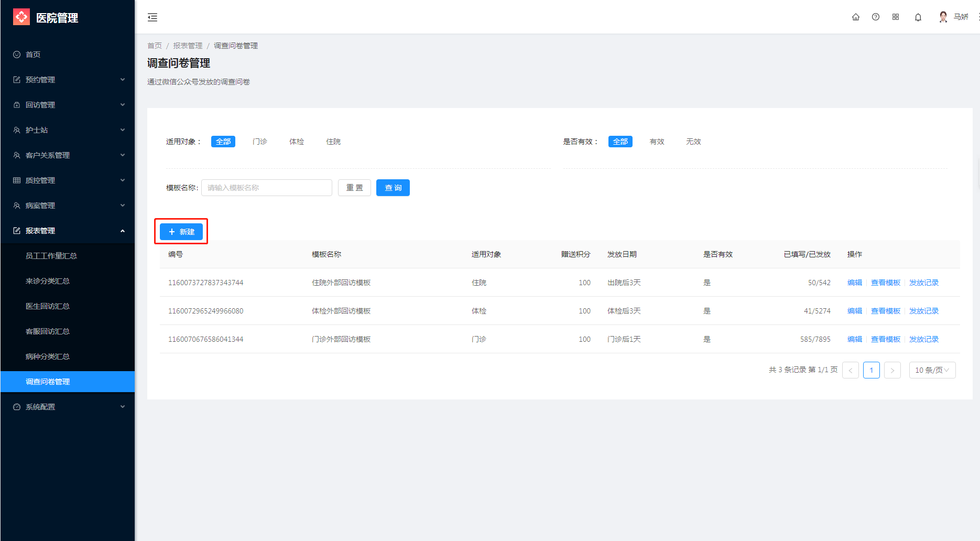980x541 pixels.
Task: Click the 查询 button
Action: 393,188
